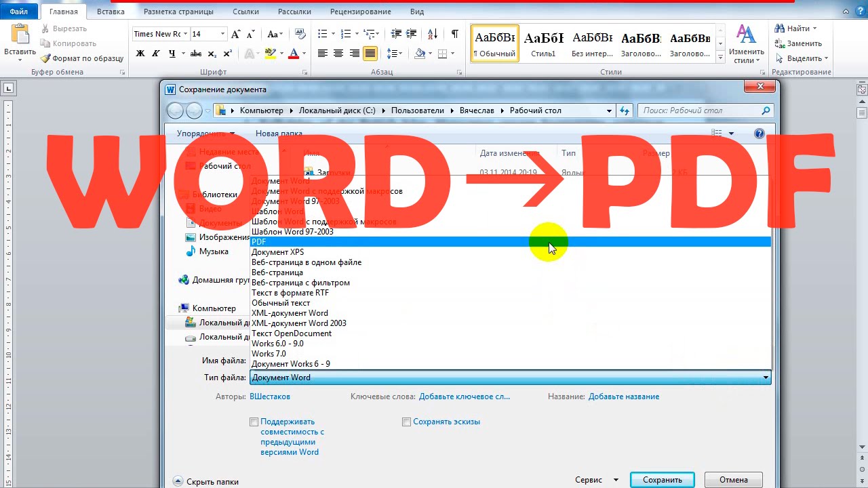
Task: Sort text with A-Я icon
Action: 434,34
